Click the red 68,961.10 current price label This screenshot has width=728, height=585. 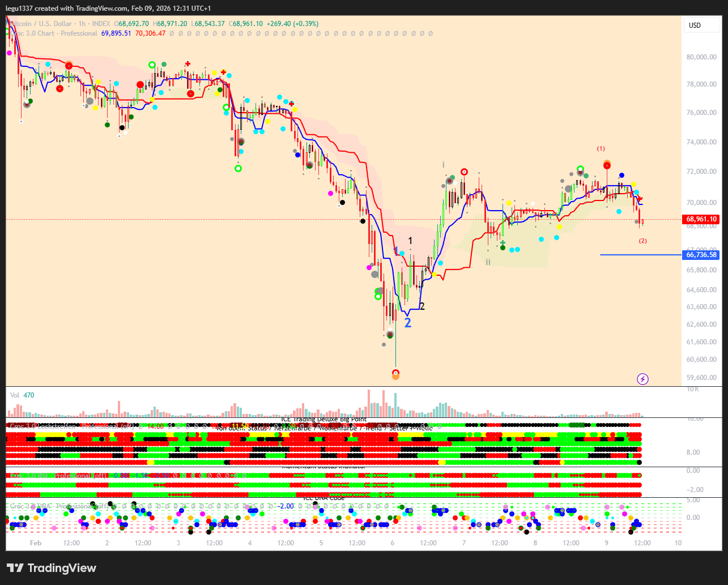click(x=701, y=219)
